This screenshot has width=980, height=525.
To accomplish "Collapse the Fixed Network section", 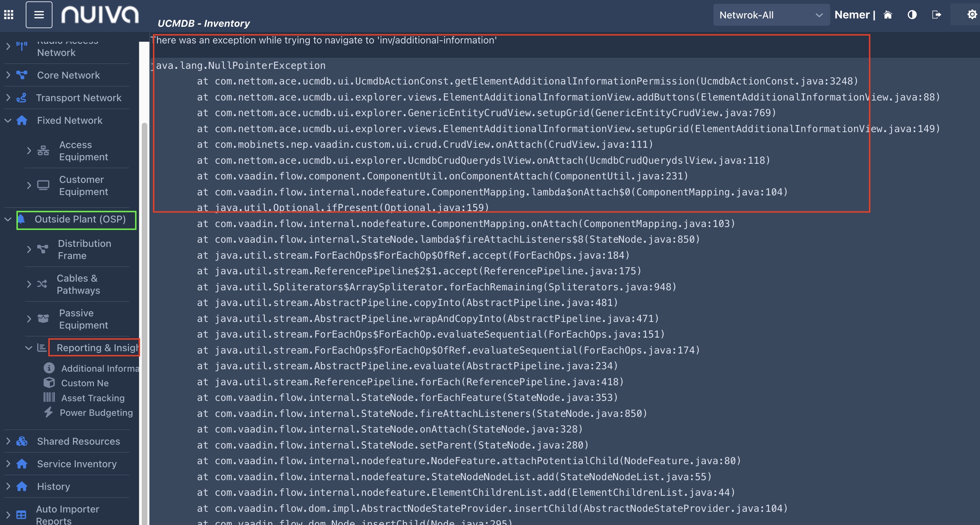I will pyautogui.click(x=8, y=120).
